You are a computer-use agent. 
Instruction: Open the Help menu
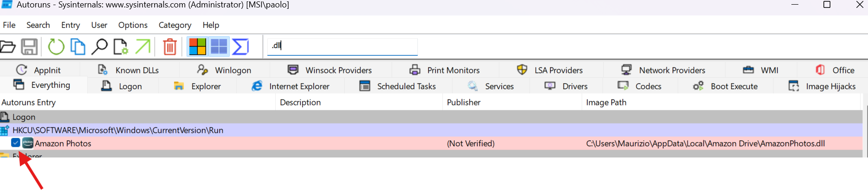(211, 25)
